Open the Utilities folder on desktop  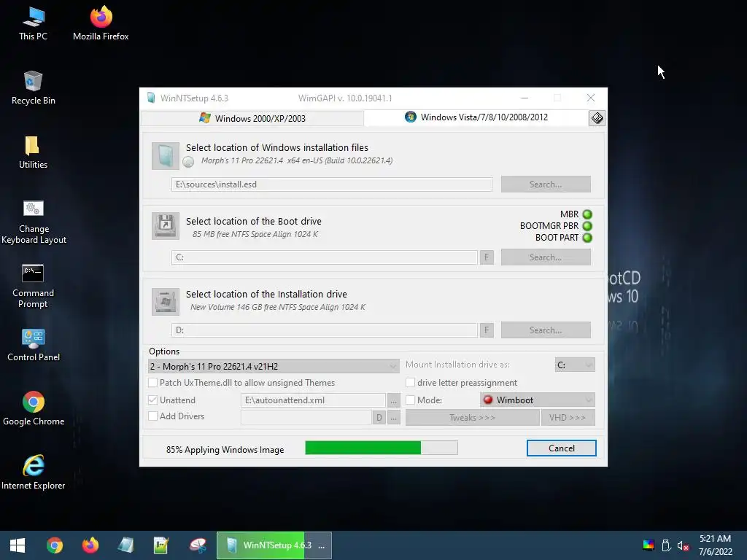click(33, 152)
